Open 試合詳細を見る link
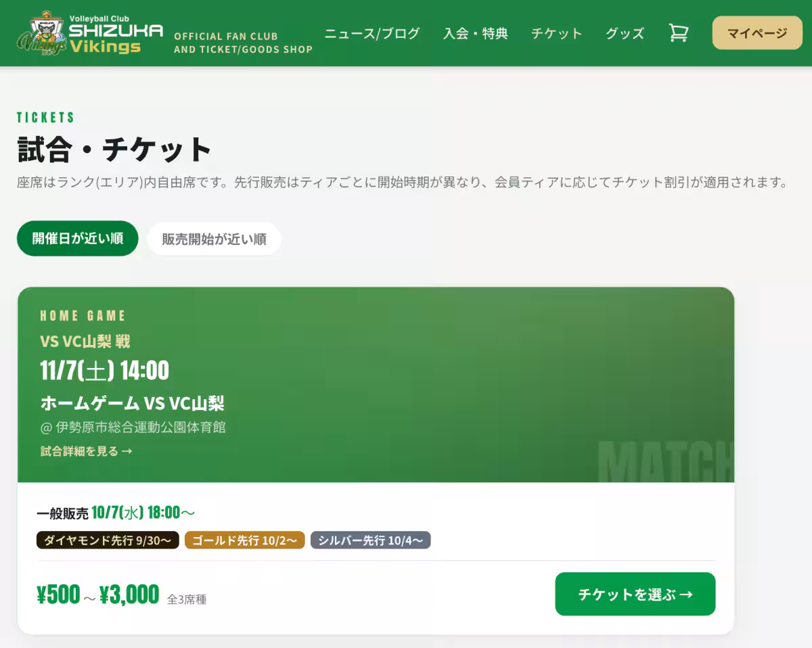Viewport: 812px width, 648px height. click(86, 451)
